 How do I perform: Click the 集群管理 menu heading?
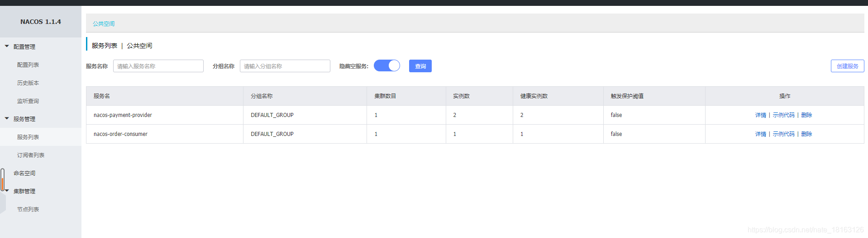coord(24,191)
